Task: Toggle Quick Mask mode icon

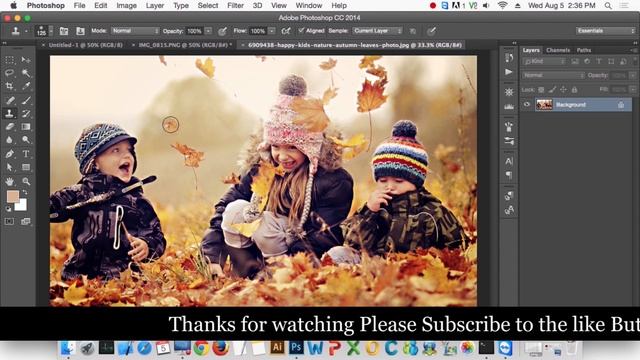Action: coord(9,221)
